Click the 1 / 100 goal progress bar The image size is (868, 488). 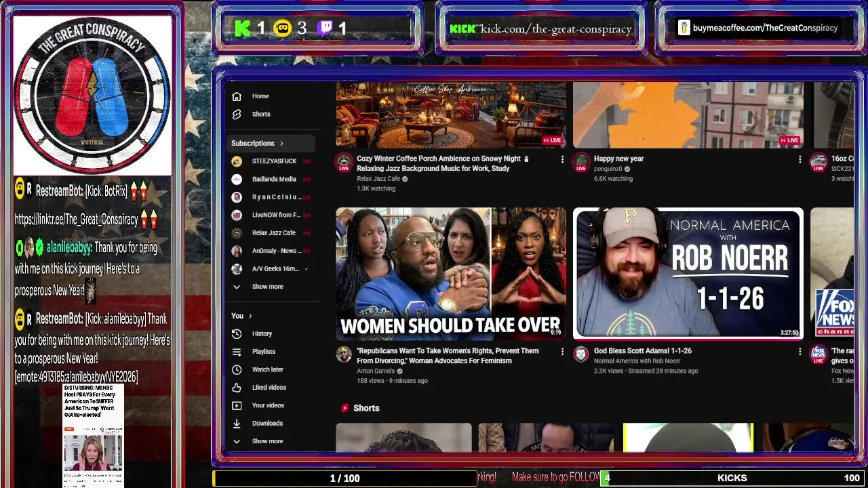click(x=344, y=479)
